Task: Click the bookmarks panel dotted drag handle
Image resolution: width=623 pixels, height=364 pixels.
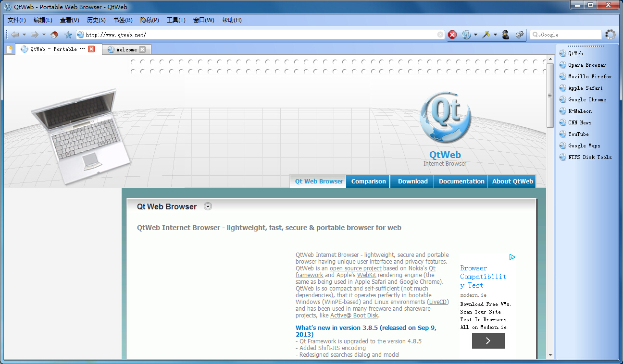Action: 586,46
